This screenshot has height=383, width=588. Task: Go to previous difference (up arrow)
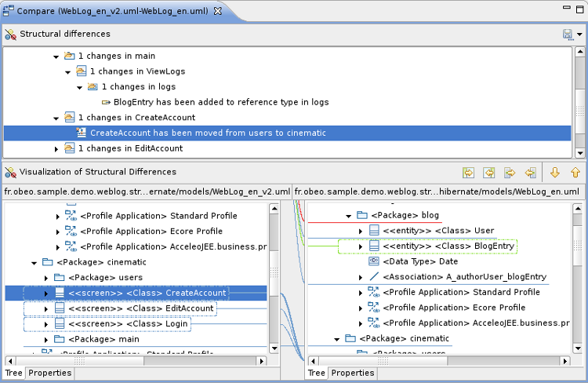575,173
